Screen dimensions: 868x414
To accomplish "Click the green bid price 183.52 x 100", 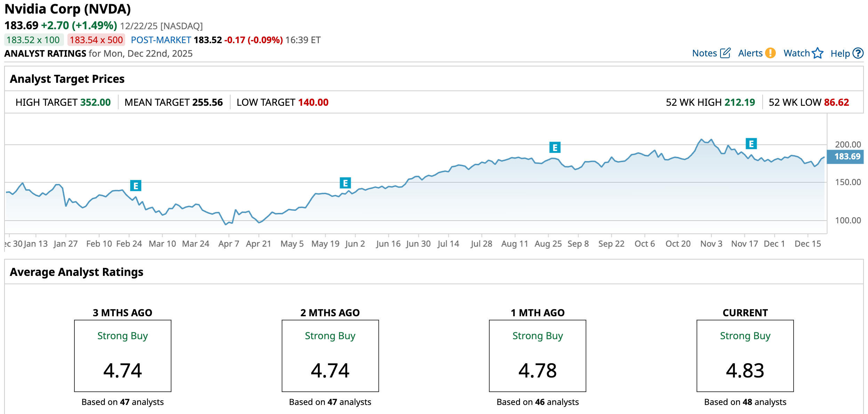I will [x=33, y=40].
